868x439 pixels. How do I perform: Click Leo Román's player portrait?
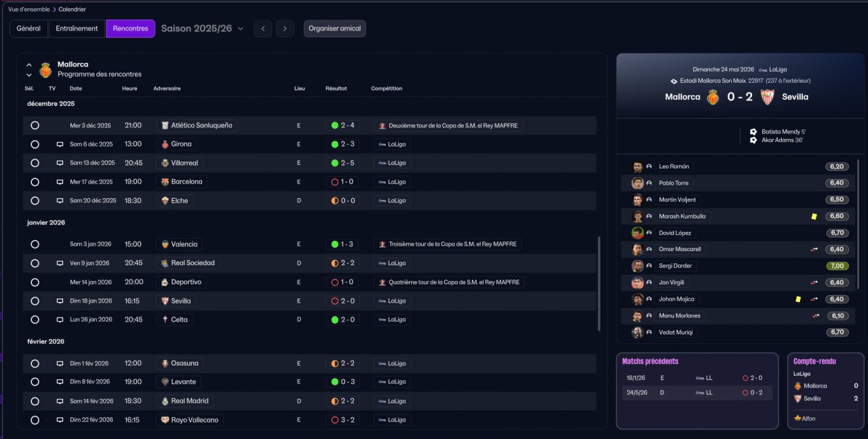coord(637,167)
